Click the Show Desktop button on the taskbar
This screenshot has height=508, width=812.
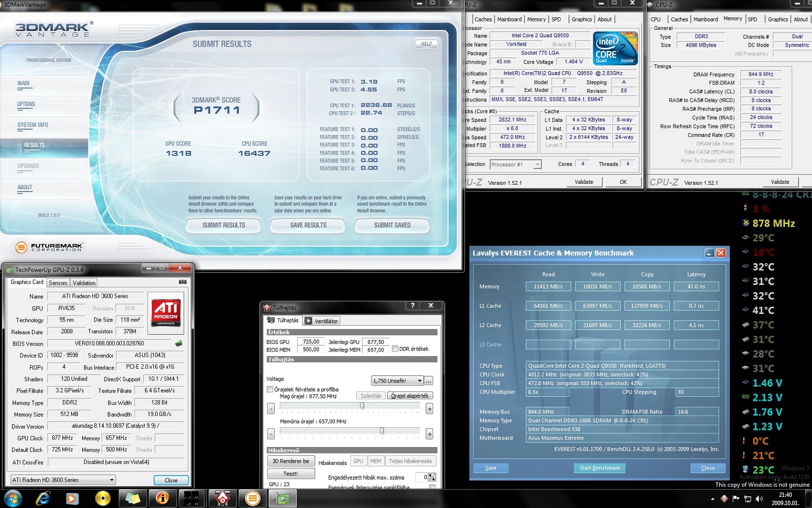pos(809,499)
